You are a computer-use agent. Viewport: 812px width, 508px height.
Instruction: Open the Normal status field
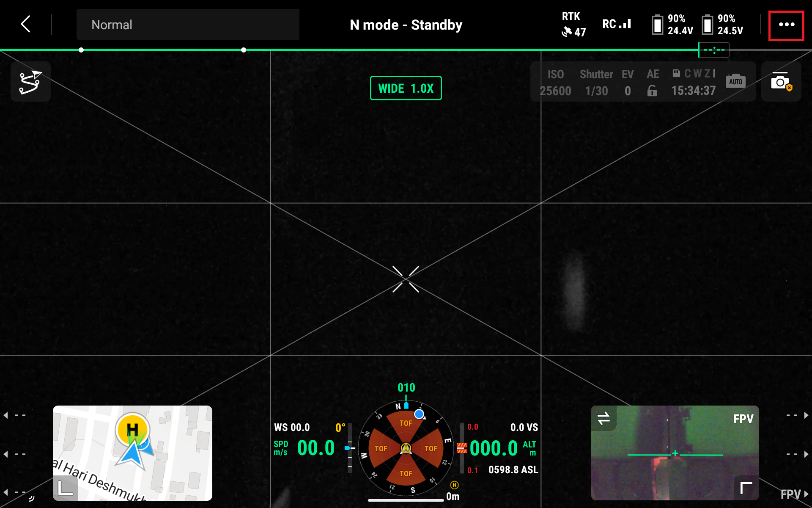pyautogui.click(x=188, y=25)
